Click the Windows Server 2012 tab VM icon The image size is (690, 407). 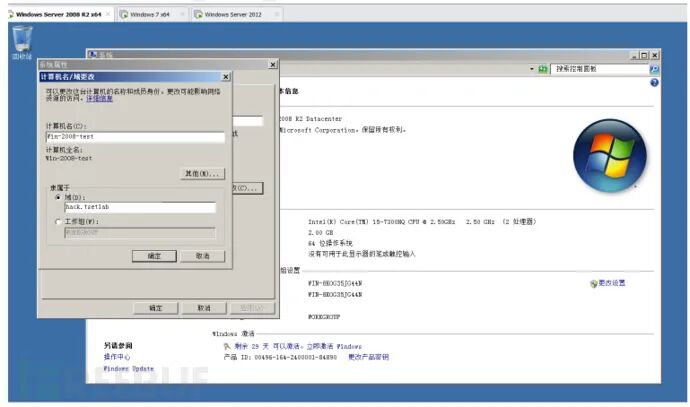click(198, 15)
